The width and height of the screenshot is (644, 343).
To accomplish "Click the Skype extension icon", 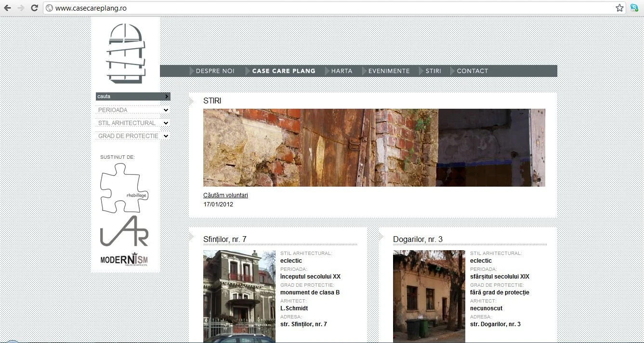I will pyautogui.click(x=634, y=8).
